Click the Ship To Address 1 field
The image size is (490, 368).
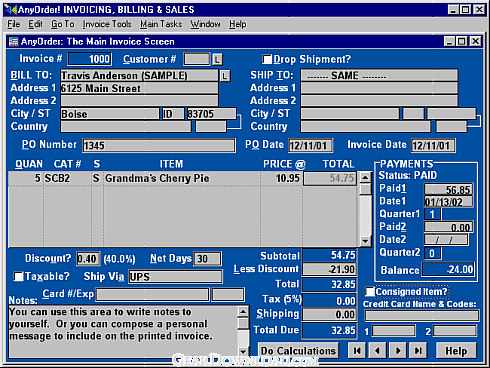tap(379, 88)
